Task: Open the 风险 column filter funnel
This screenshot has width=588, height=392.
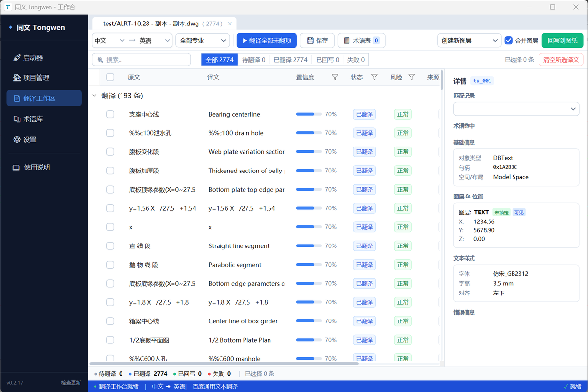Action: coord(412,77)
